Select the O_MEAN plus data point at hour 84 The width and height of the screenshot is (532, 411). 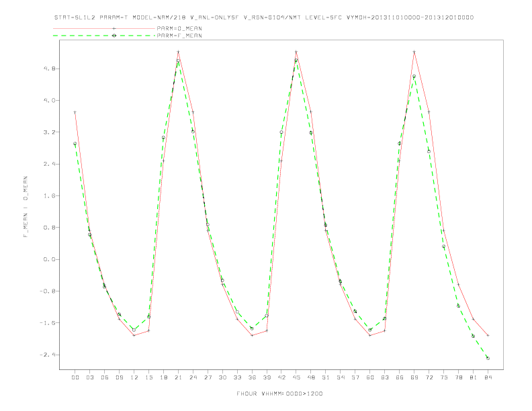(488, 335)
